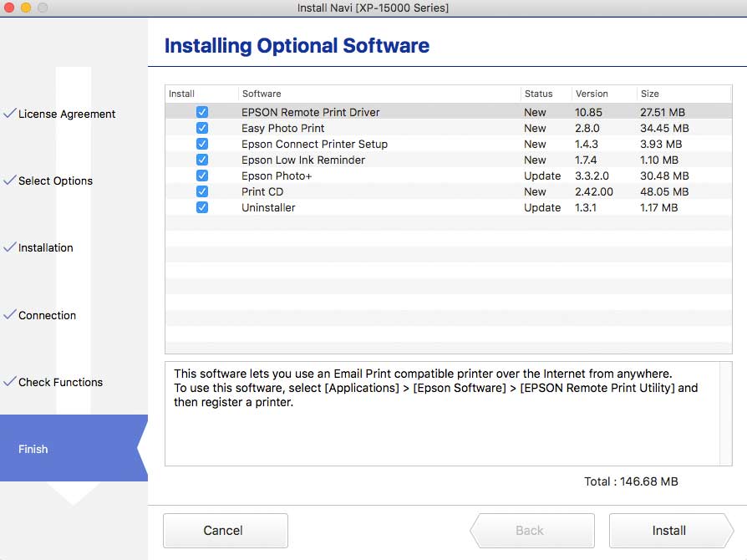Click the Install button

(671, 531)
